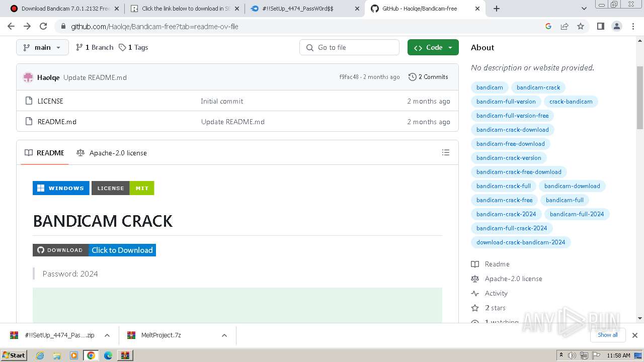Open a new browser tab with plus
The image size is (644, 362).
[497, 9]
